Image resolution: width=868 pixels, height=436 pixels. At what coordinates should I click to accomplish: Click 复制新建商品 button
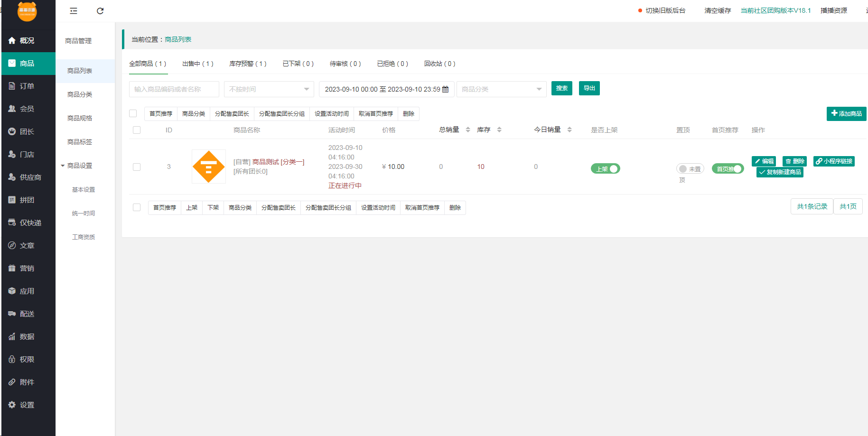click(x=780, y=172)
